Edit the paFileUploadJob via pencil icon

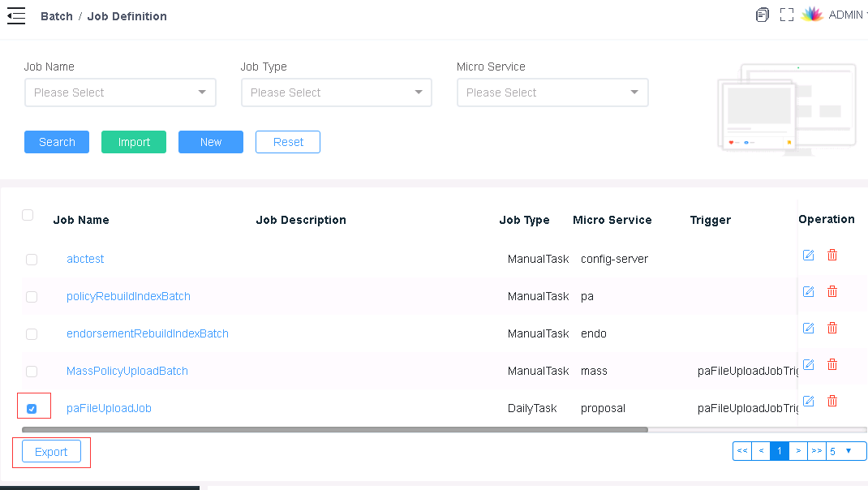click(x=808, y=401)
